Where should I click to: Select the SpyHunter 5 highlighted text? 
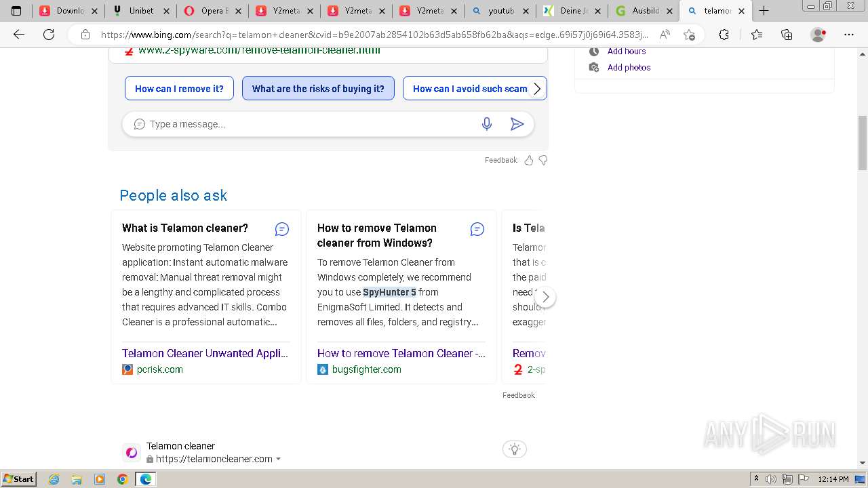click(389, 292)
